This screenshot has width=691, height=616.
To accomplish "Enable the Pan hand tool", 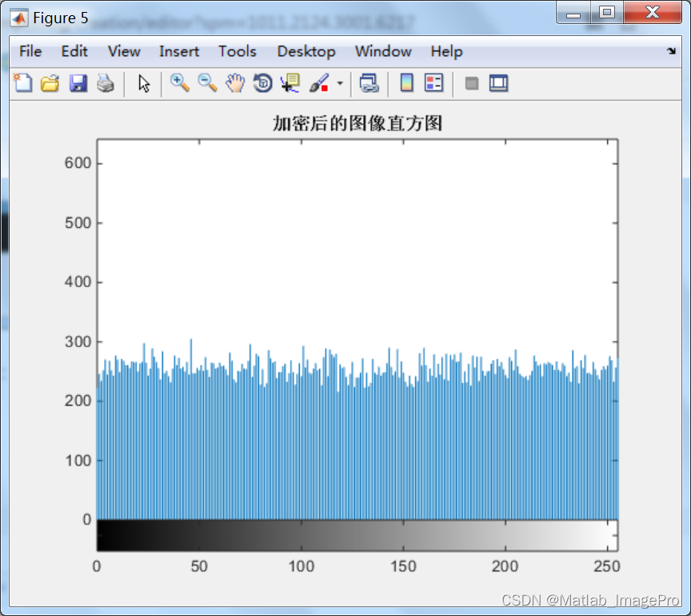I will coord(235,83).
